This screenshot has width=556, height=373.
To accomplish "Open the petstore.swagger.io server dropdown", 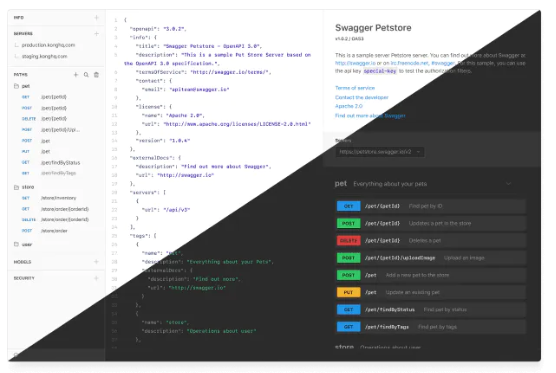I will [x=379, y=152].
